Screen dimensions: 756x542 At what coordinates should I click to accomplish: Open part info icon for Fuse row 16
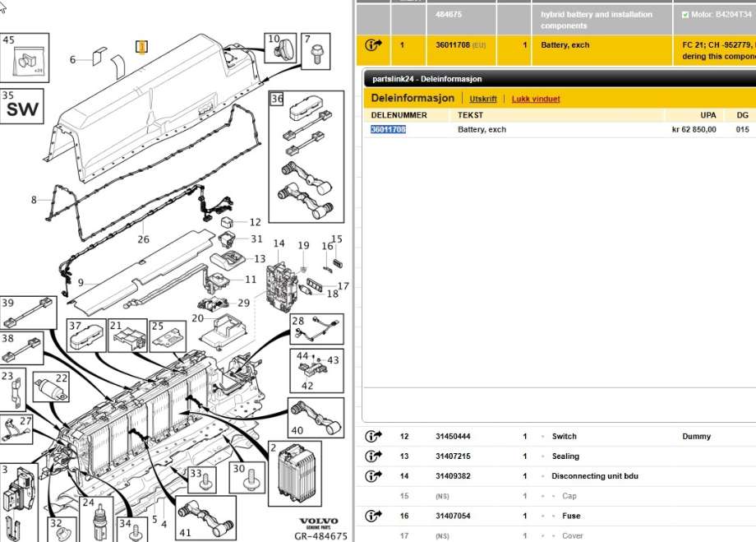point(373,516)
